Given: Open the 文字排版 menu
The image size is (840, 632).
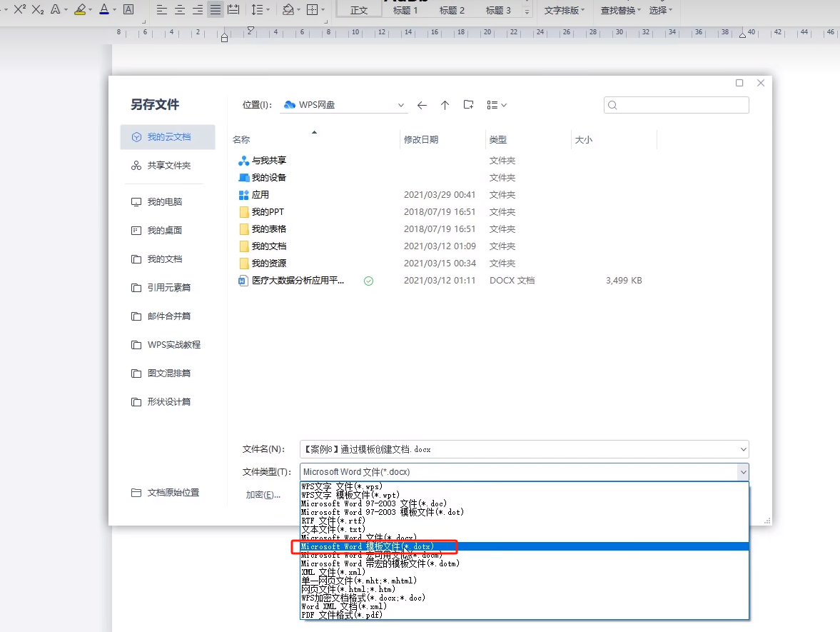Looking at the screenshot, I should 565,10.
